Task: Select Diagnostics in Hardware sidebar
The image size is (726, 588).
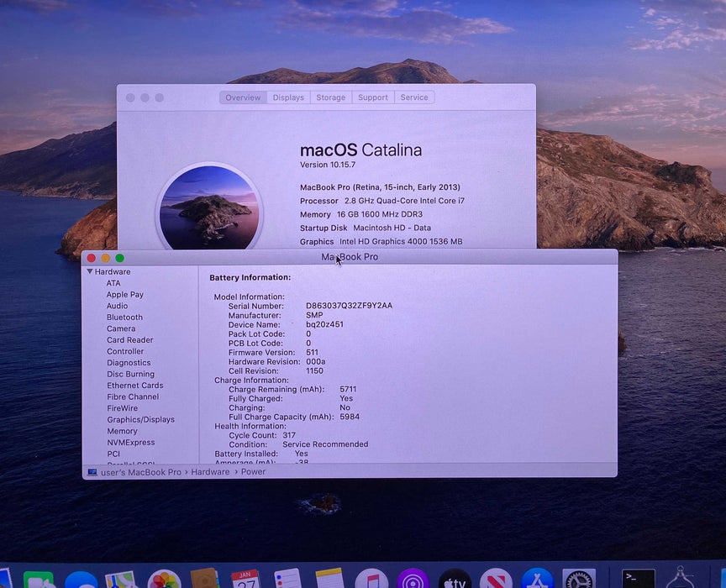Action: [x=129, y=363]
